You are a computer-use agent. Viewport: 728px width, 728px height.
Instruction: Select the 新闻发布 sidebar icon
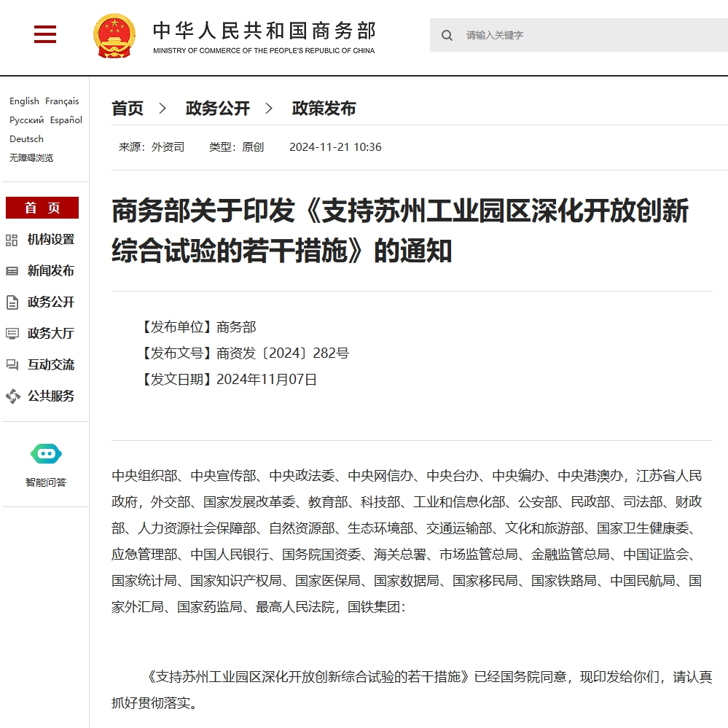[x=12, y=270]
